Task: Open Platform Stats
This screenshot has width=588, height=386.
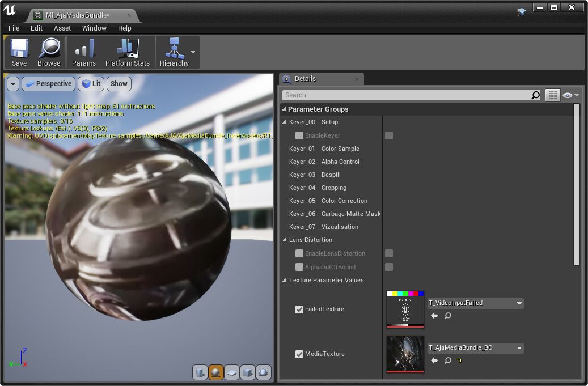Action: pos(127,52)
